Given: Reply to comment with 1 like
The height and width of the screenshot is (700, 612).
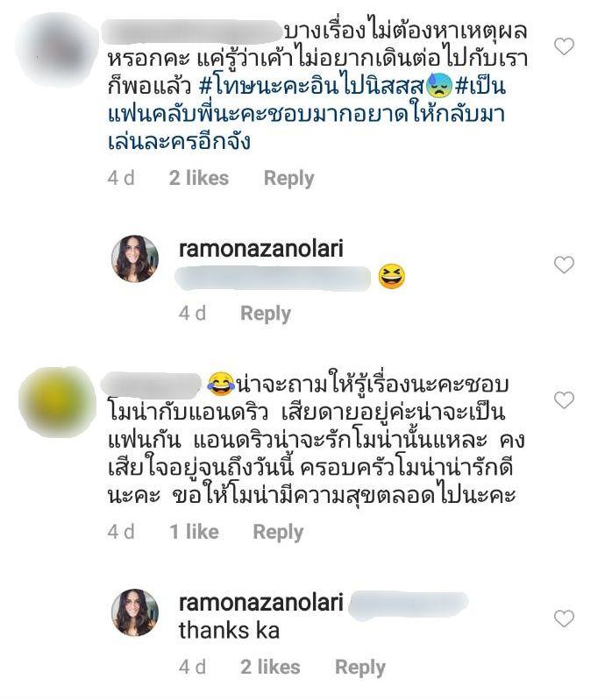Looking at the screenshot, I should pos(278,532).
